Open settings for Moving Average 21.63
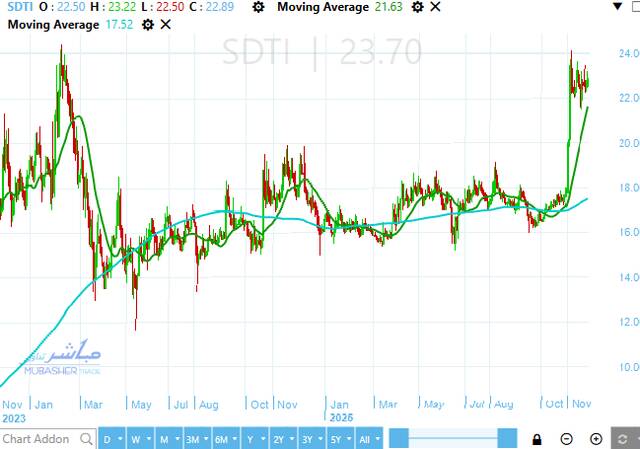Viewport: 640px width, 449px height. tap(419, 7)
